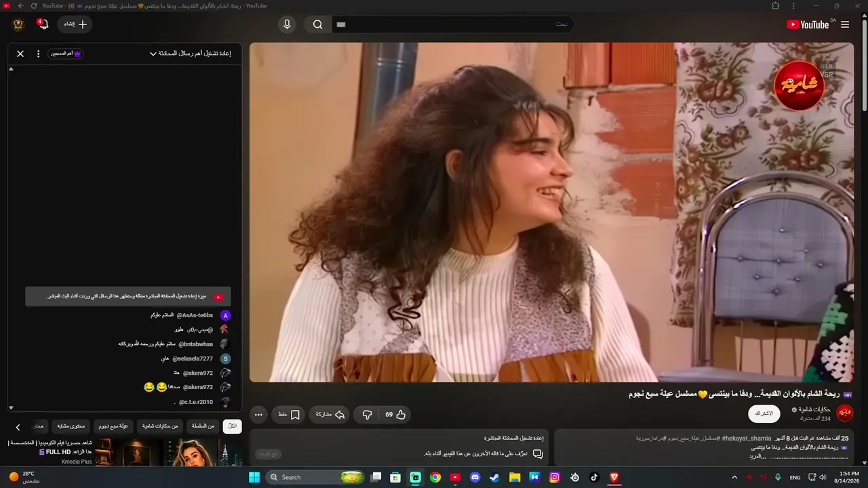This screenshot has width=868, height=488.
Task: Open the Kmedia Plus suggested video thumbnail
Action: click(x=169, y=452)
